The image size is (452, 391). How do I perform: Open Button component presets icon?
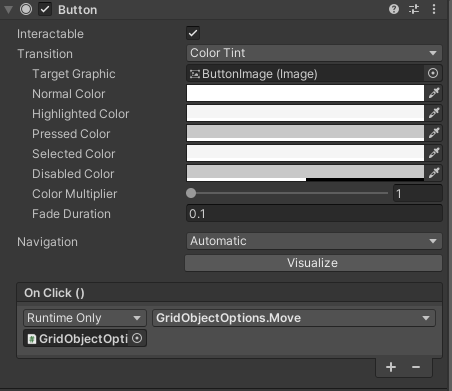click(x=414, y=9)
